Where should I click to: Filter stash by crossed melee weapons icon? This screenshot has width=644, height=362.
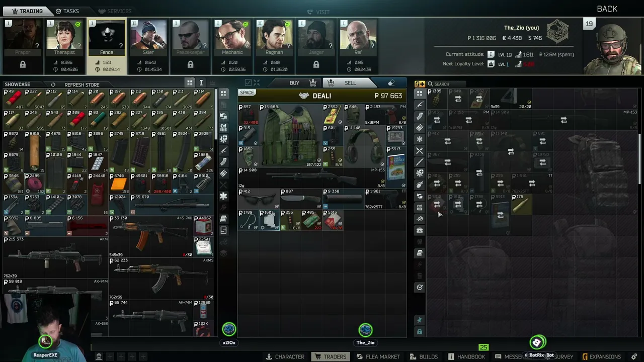[x=420, y=150]
